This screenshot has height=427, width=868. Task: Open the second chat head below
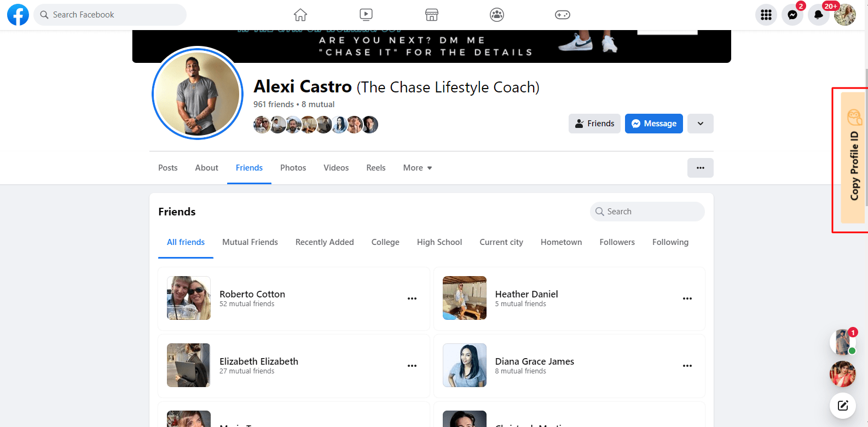[x=843, y=374]
